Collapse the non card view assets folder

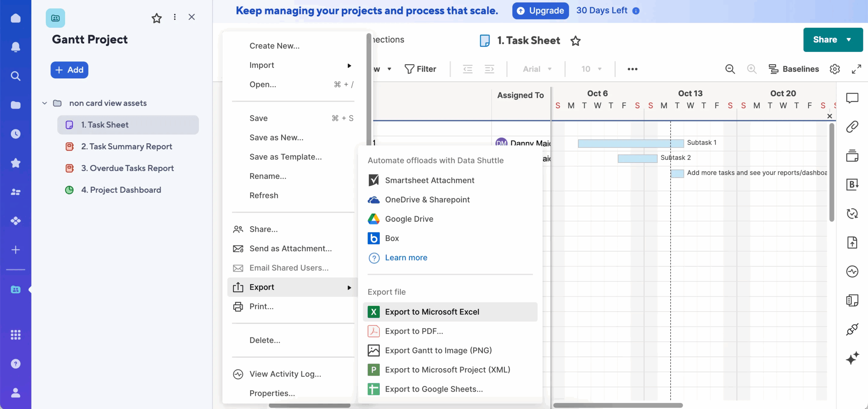coord(44,103)
